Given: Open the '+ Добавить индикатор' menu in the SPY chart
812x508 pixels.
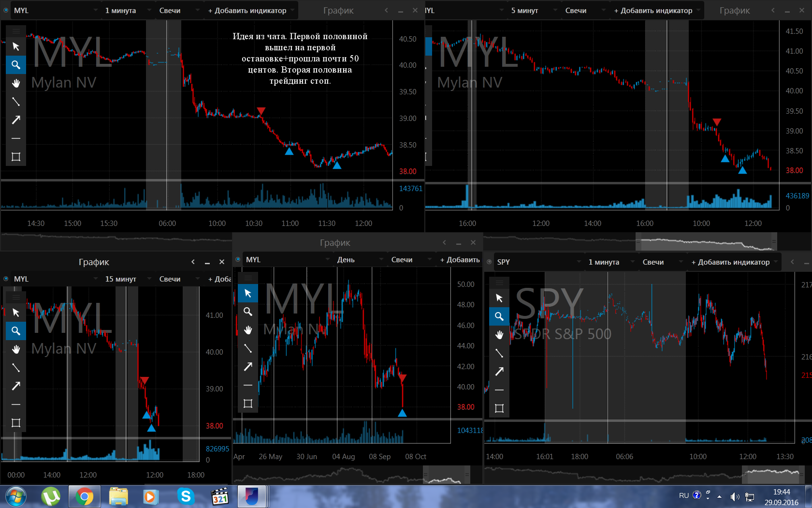Looking at the screenshot, I should click(733, 262).
